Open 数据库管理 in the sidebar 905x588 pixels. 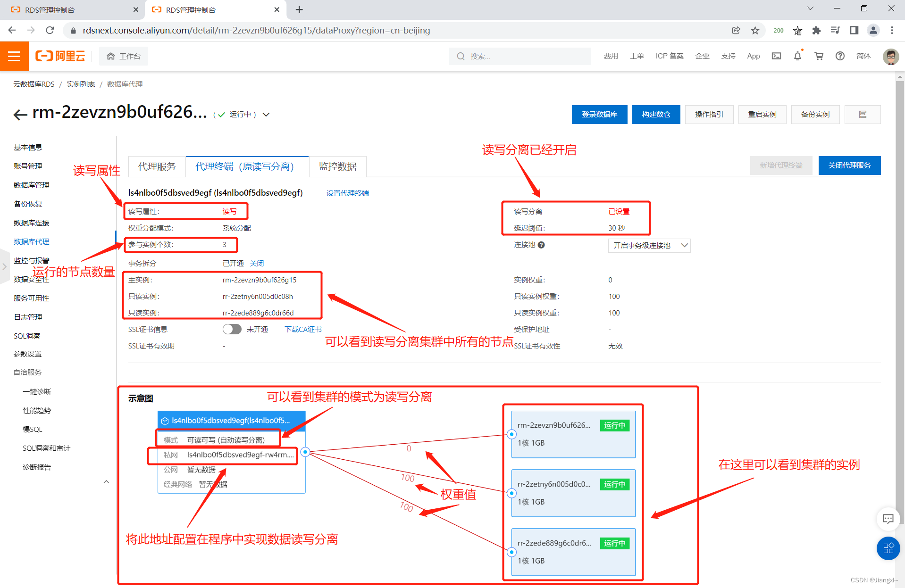pos(31,185)
